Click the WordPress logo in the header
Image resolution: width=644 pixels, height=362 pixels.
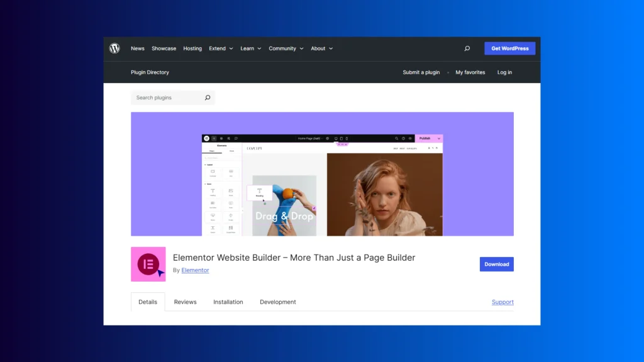(x=114, y=48)
